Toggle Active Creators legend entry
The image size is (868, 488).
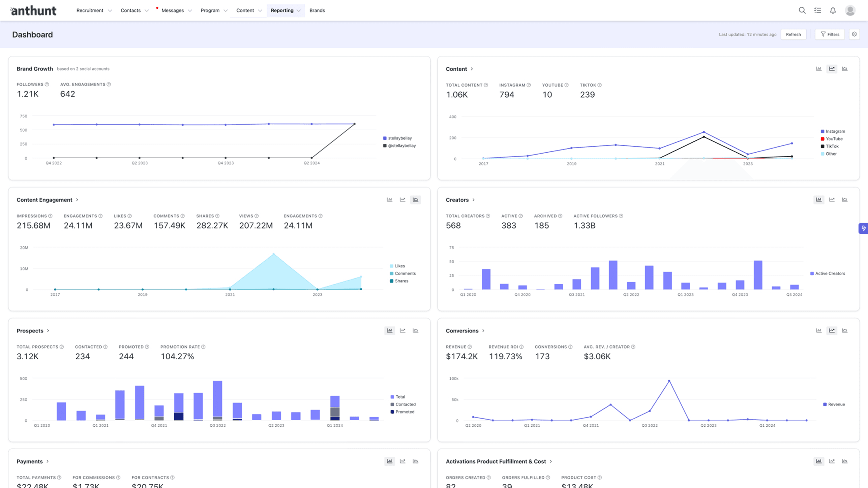(828, 273)
